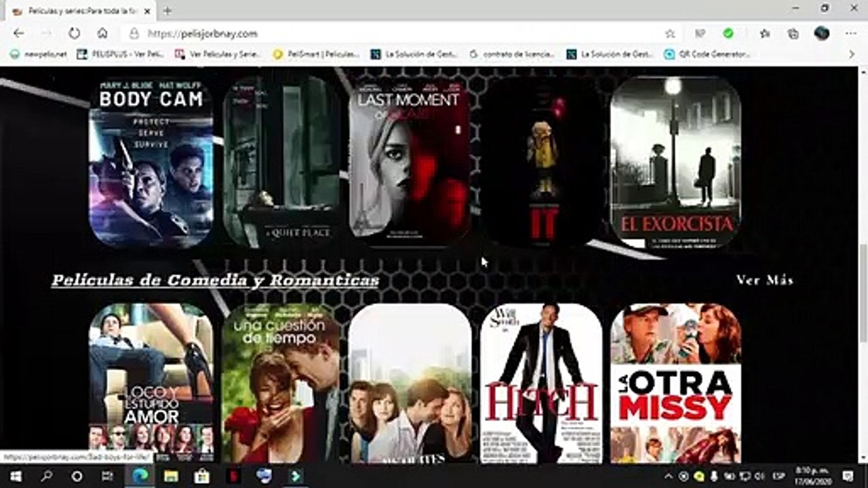Open the Una Cuestión de Tiempo poster
Viewport: 868px width, 488px height.
tap(281, 383)
